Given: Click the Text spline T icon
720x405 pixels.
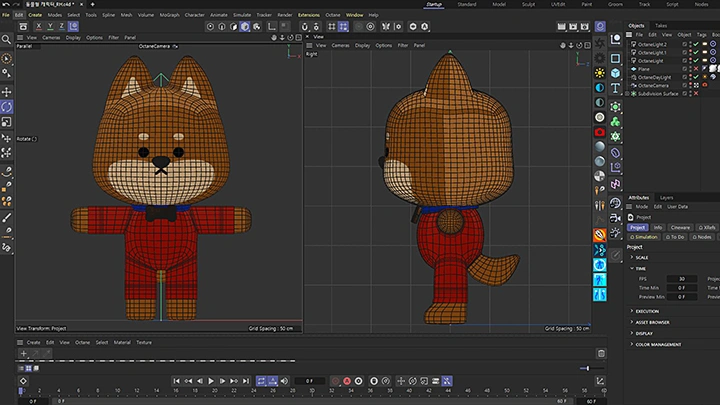Looking at the screenshot, I should [x=615, y=88].
